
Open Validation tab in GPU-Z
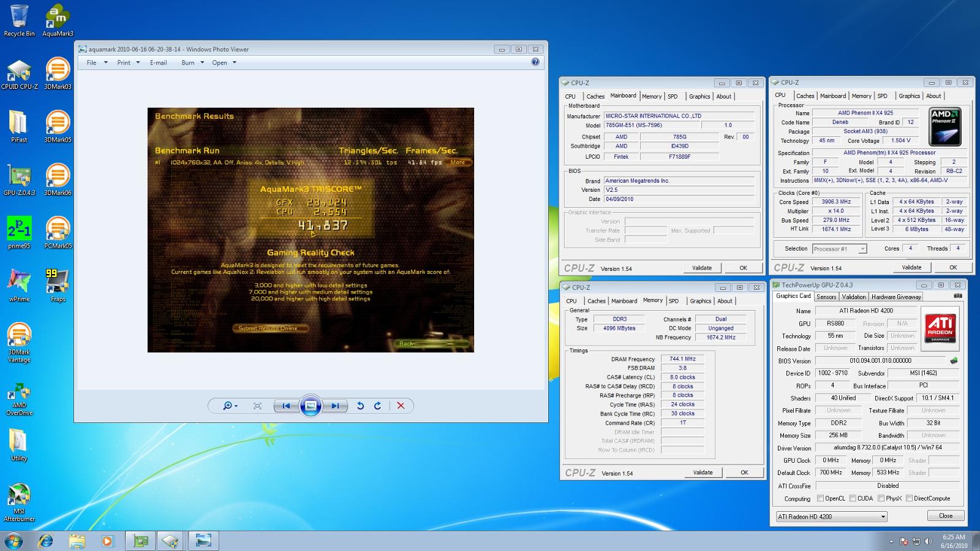[853, 297]
